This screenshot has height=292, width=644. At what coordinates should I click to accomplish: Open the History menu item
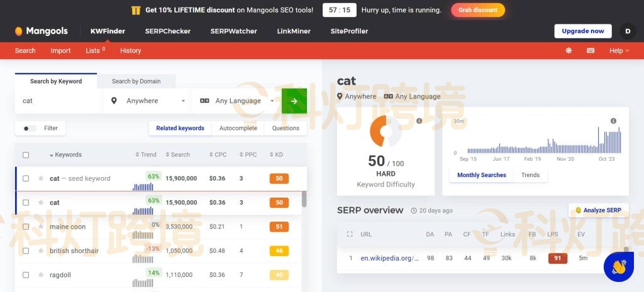[x=131, y=50]
